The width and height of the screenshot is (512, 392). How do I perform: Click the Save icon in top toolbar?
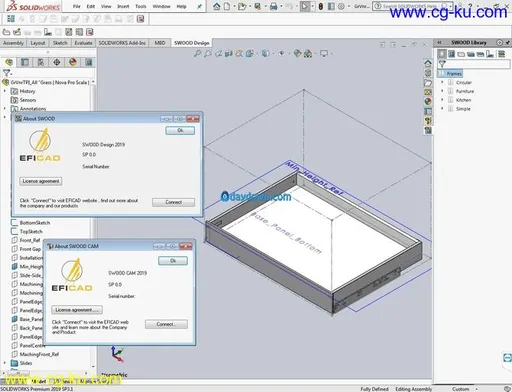258,6
